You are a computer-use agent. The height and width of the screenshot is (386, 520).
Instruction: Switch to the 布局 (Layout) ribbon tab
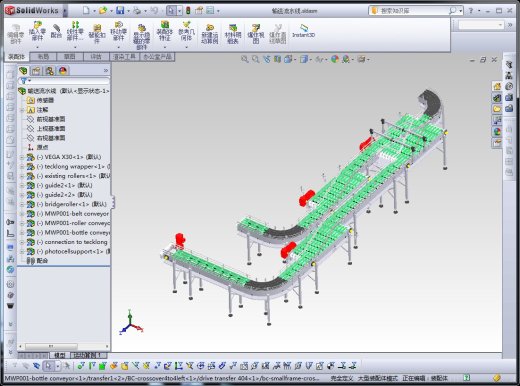tap(43, 57)
